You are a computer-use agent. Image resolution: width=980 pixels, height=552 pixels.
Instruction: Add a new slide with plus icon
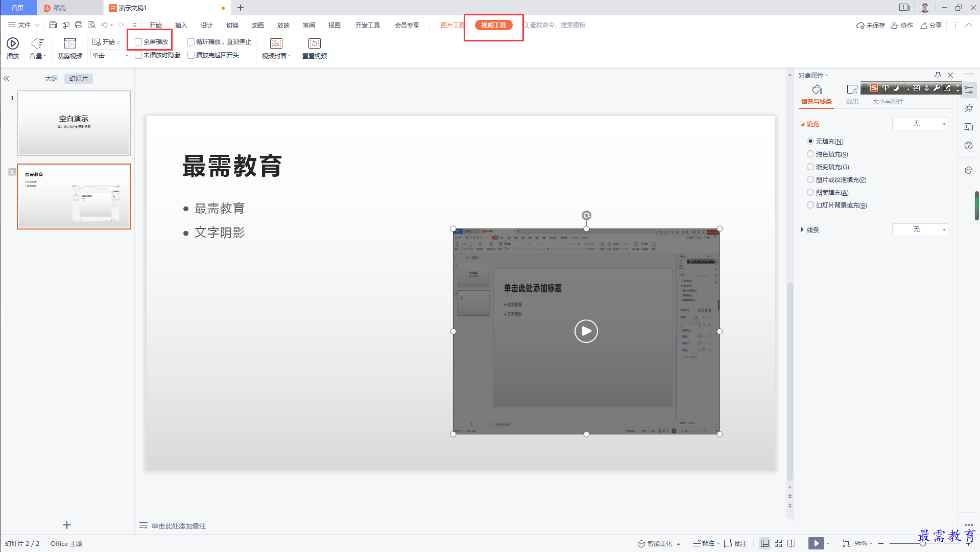click(x=67, y=525)
